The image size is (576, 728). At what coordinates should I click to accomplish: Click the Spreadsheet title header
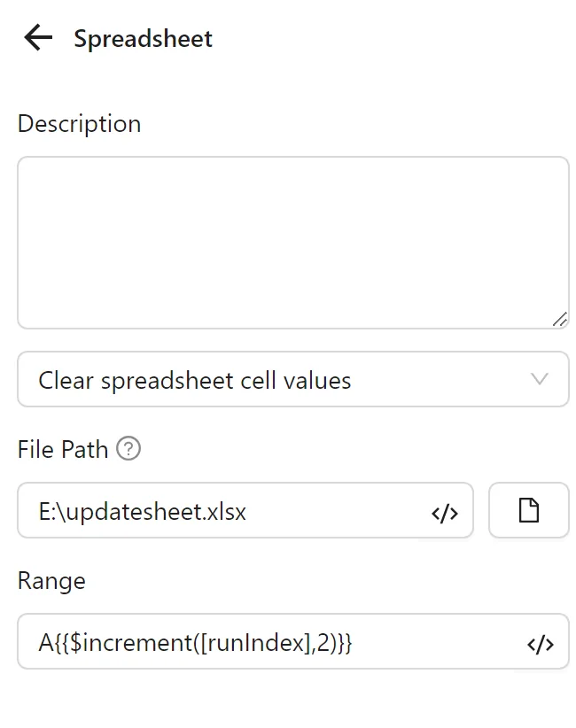click(x=143, y=38)
